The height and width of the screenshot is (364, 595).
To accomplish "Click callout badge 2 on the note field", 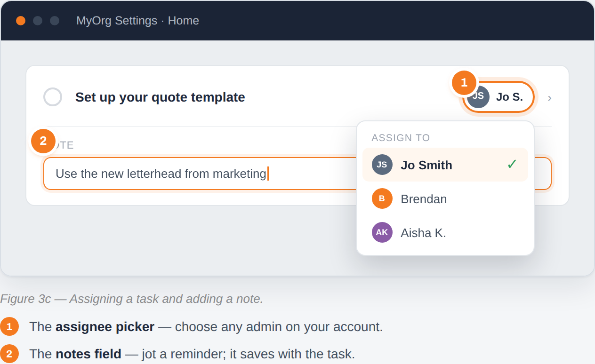I will [x=43, y=141].
